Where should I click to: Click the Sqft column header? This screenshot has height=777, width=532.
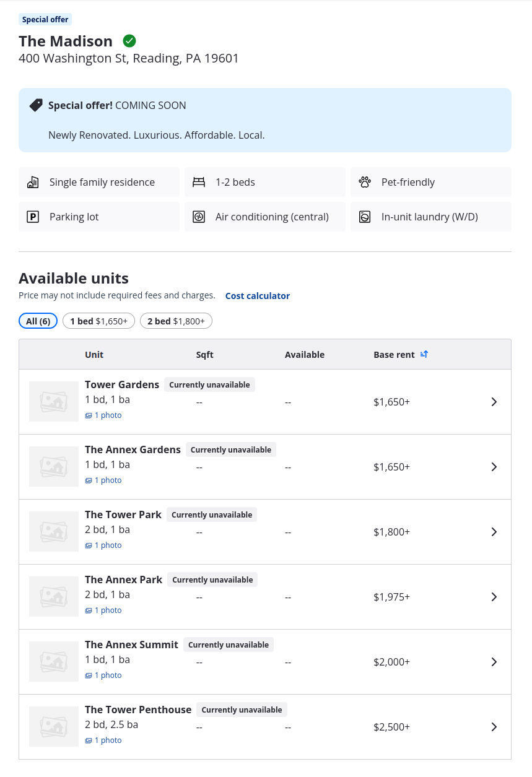204,355
